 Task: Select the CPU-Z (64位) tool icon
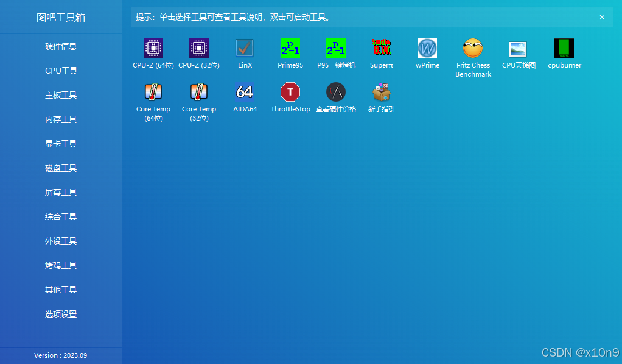click(153, 48)
